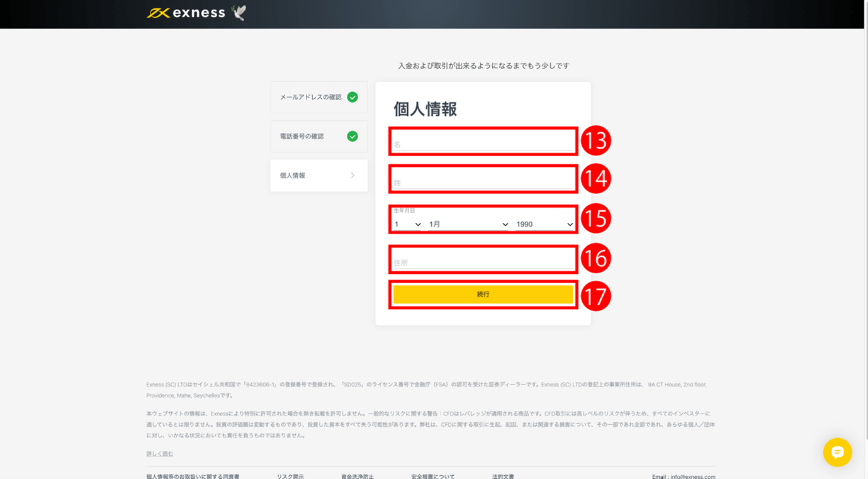Click the Exness logo in the header
The height and width of the screenshot is (479, 868).
click(x=186, y=13)
